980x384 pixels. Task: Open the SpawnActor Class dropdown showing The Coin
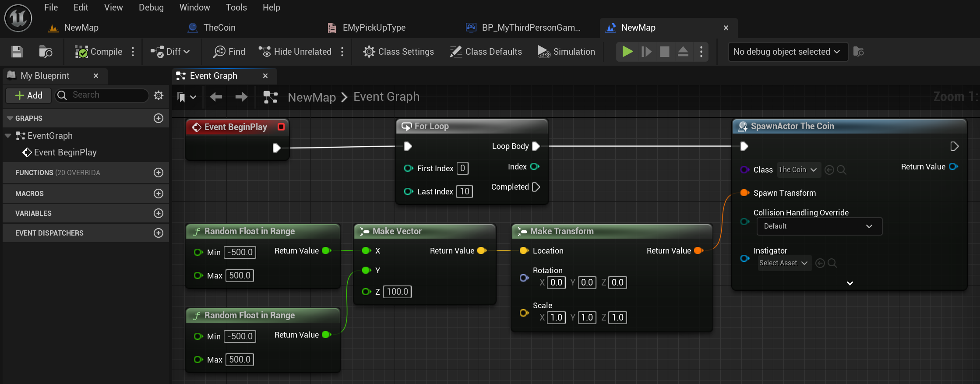(798, 170)
